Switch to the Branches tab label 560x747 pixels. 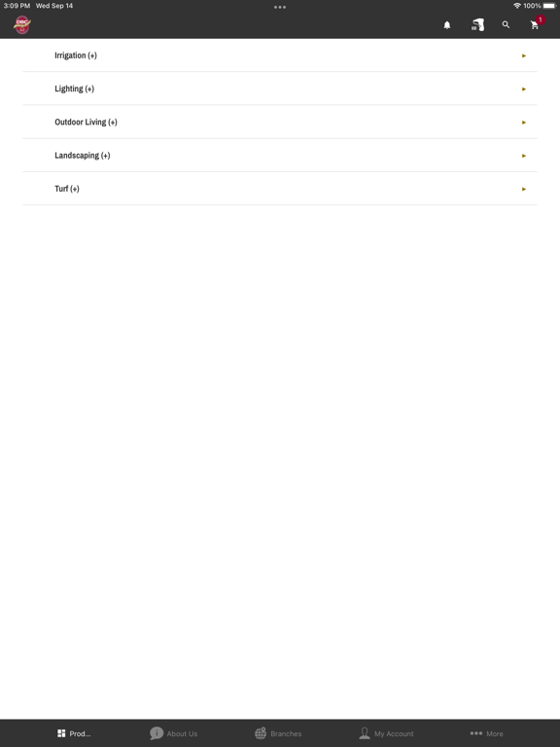click(x=286, y=733)
